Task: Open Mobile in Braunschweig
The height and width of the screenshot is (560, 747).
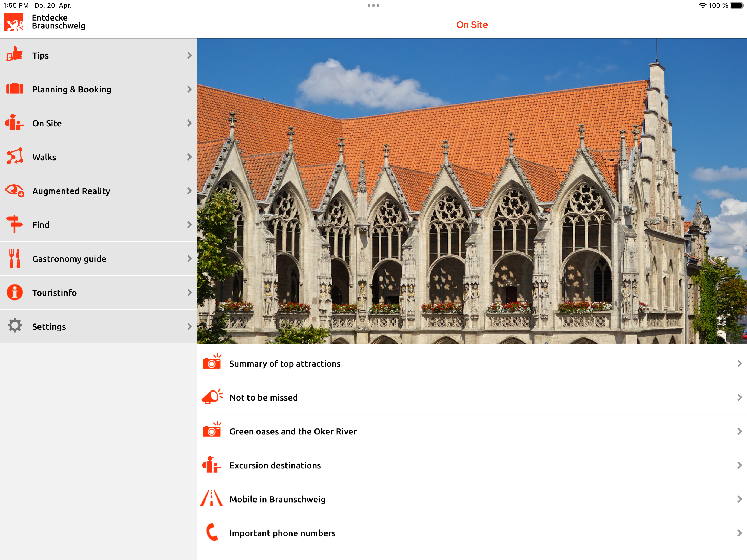Action: pos(472,499)
